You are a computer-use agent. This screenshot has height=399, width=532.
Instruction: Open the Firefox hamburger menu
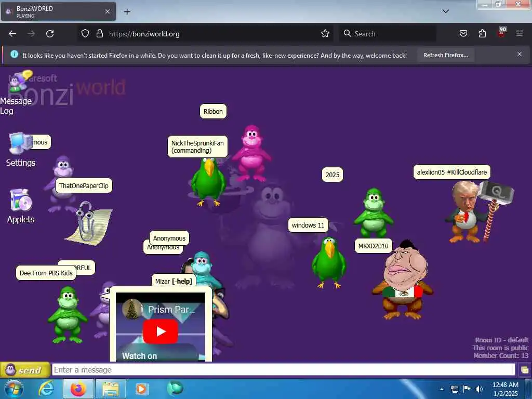(520, 33)
